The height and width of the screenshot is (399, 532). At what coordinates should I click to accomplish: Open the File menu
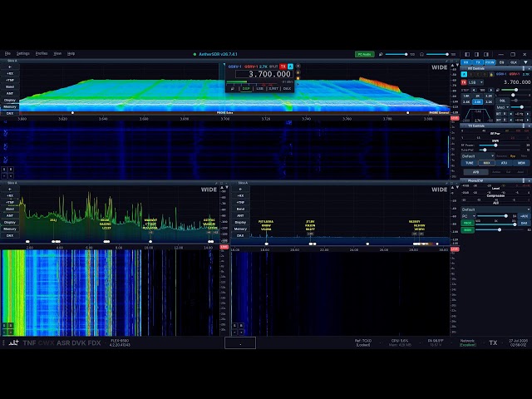pyautogui.click(x=7, y=53)
